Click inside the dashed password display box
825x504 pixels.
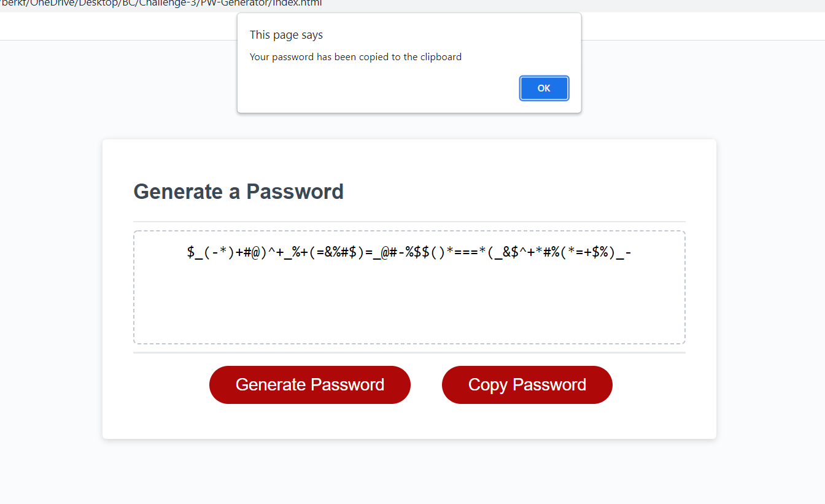pyautogui.click(x=409, y=301)
